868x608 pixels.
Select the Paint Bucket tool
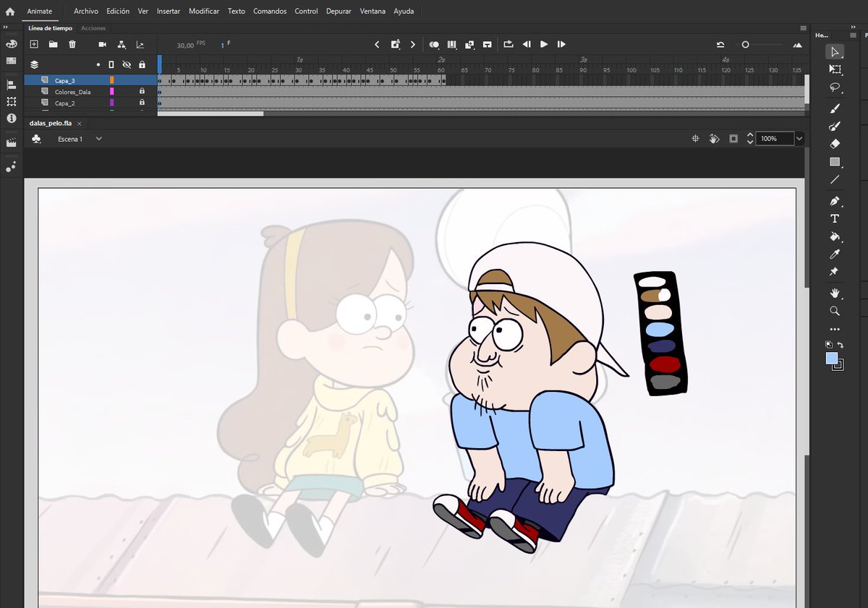(835, 236)
